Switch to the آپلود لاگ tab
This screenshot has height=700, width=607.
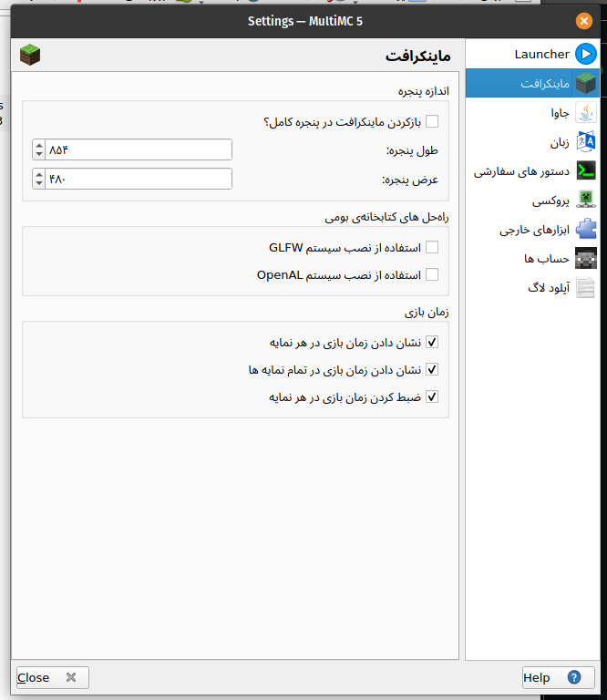tap(532, 287)
